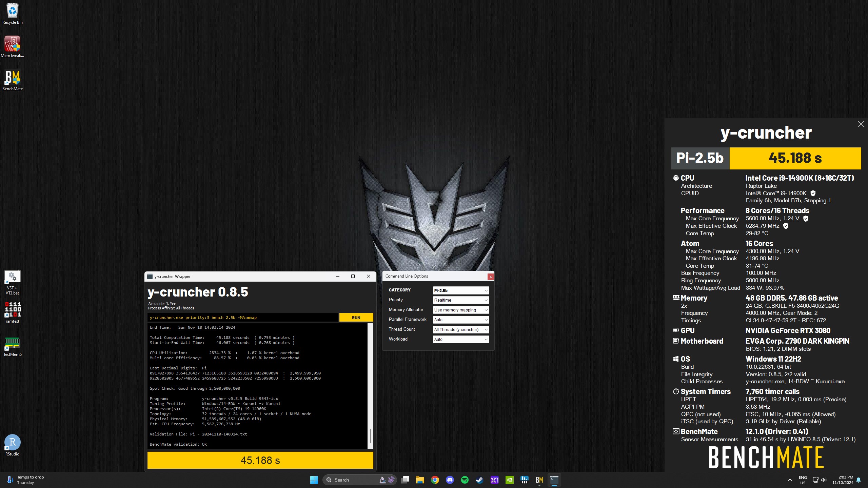Select the MemTweak desktop shortcut
This screenshot has height=488, width=868.
(13, 47)
